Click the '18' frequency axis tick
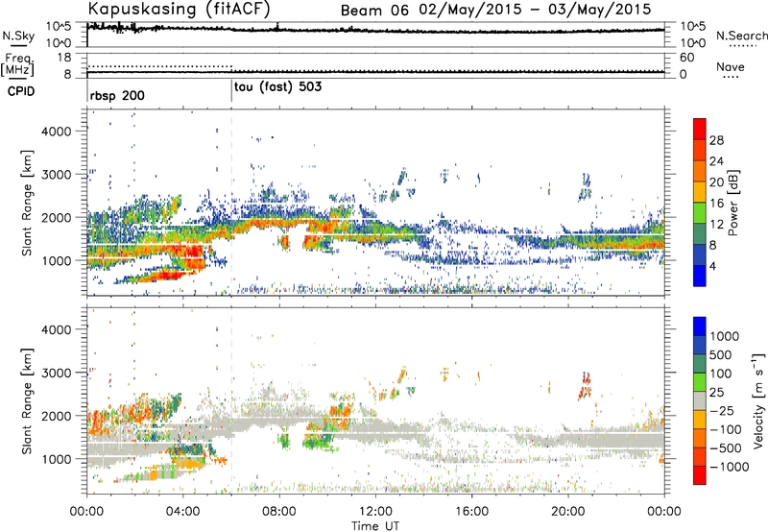 click(x=64, y=58)
